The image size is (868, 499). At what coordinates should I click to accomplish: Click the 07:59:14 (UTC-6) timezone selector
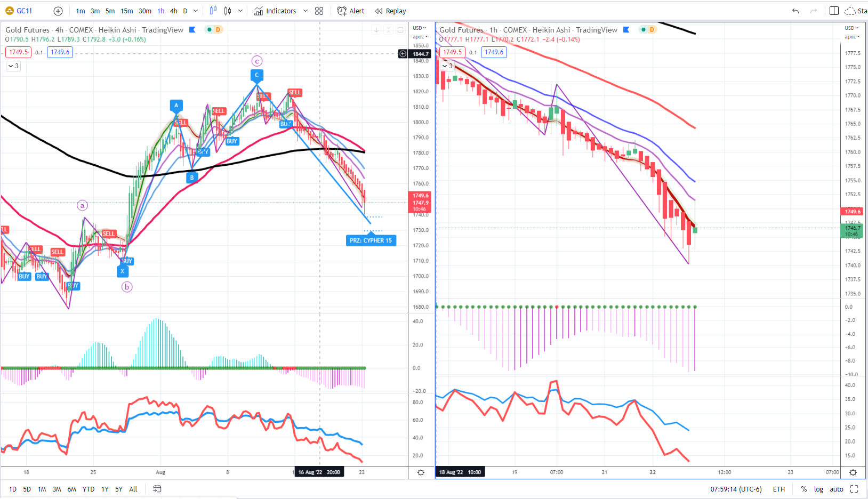(736, 489)
